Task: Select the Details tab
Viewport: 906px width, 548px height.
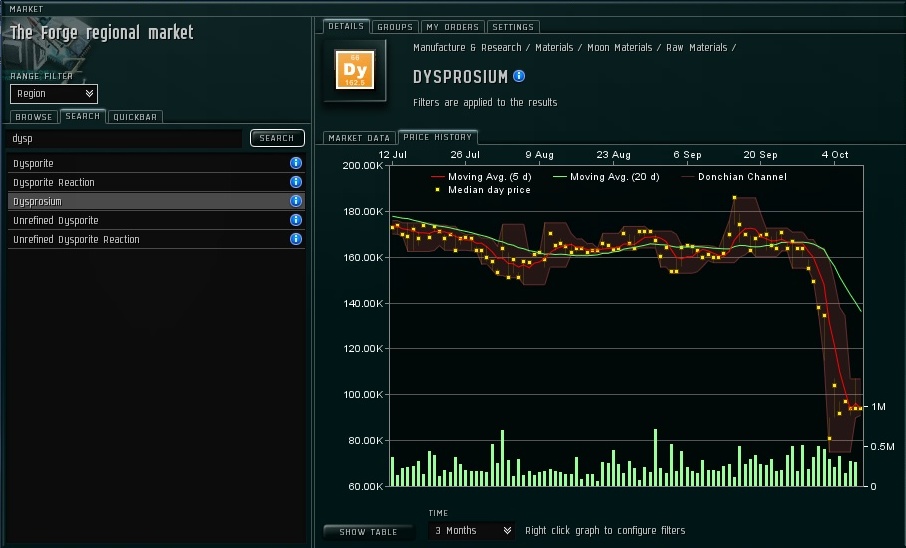Action: click(346, 26)
